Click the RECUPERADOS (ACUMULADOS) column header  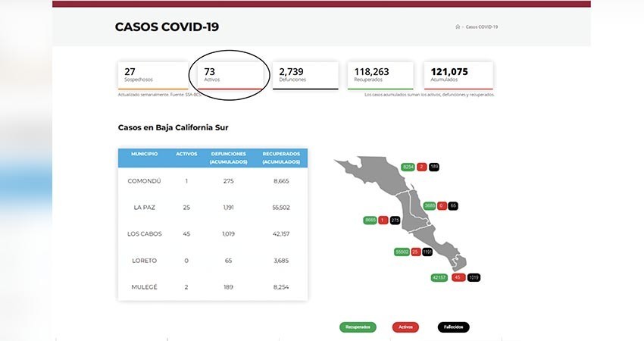(281, 158)
